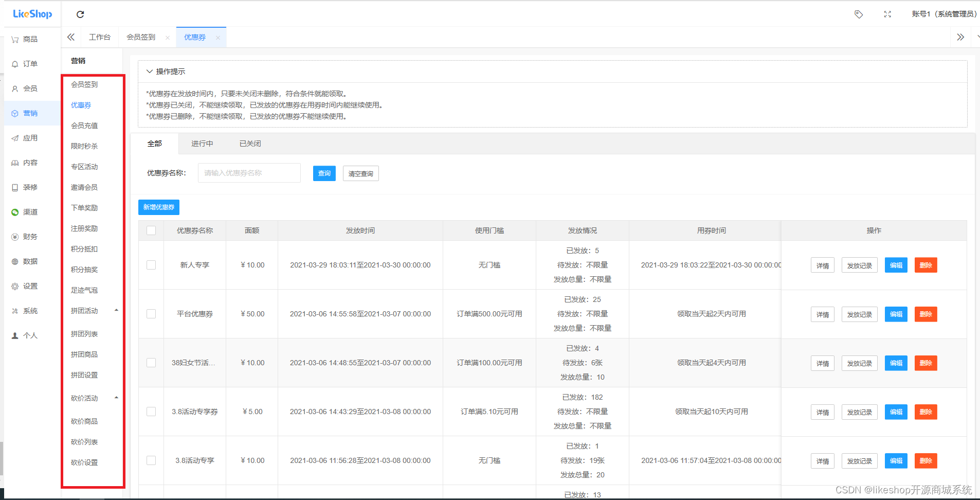Toggle fullscreen icon in top bar
Image resolution: width=980 pixels, height=500 pixels.
pyautogui.click(x=887, y=14)
